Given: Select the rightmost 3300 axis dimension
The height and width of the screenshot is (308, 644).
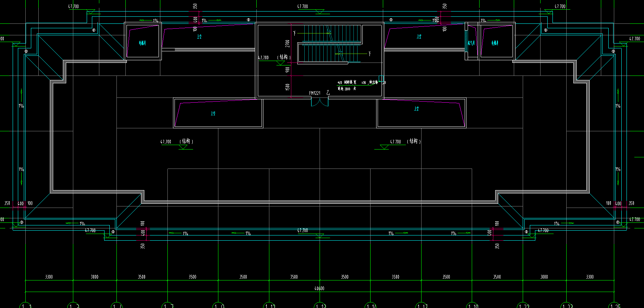Looking at the screenshot, I should click(x=590, y=277).
